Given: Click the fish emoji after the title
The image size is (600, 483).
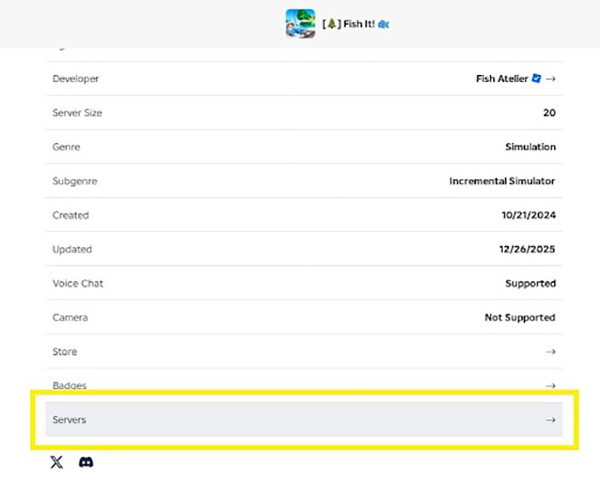Looking at the screenshot, I should (384, 23).
